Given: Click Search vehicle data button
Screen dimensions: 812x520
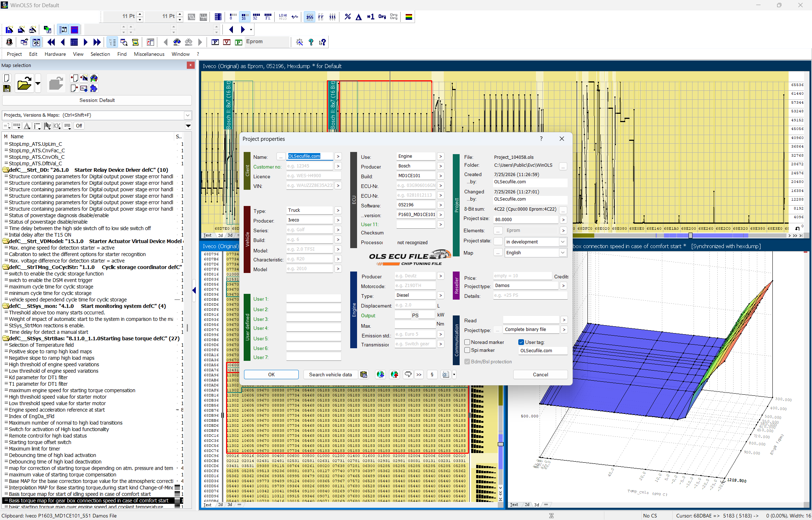Looking at the screenshot, I should 330,375.
